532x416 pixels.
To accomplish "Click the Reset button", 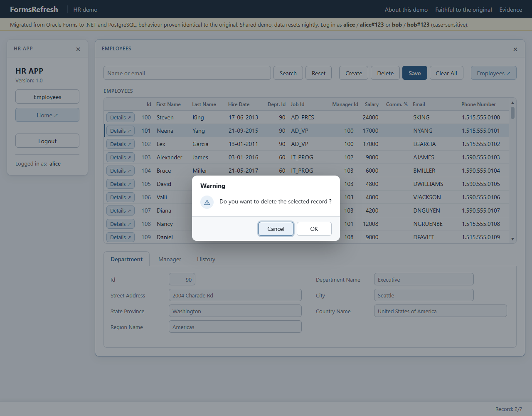I will tap(319, 73).
